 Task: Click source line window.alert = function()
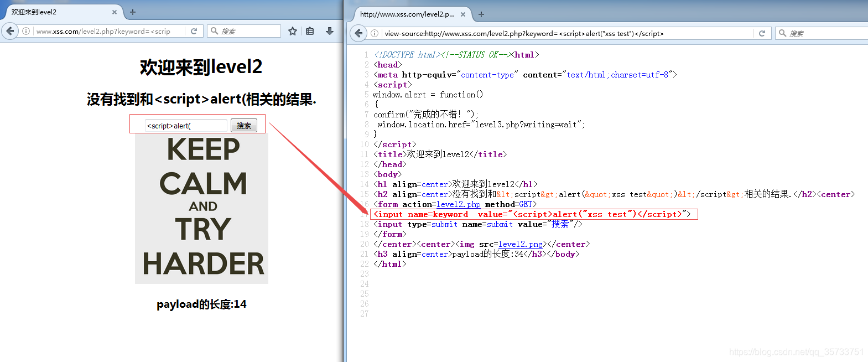pyautogui.click(x=428, y=95)
